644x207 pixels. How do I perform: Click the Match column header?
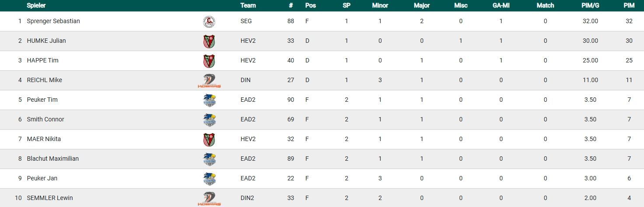(x=545, y=6)
